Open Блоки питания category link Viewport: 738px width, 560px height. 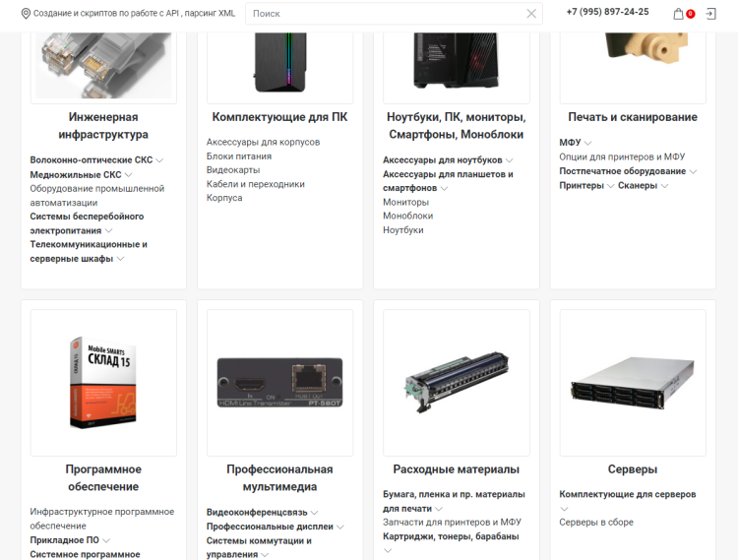pos(239,156)
